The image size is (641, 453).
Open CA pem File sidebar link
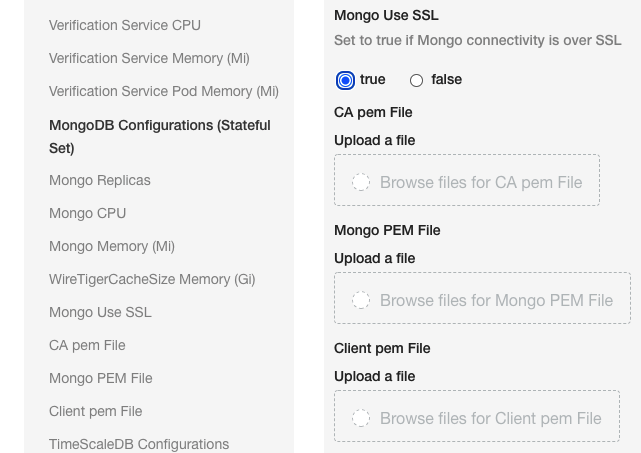(87, 345)
